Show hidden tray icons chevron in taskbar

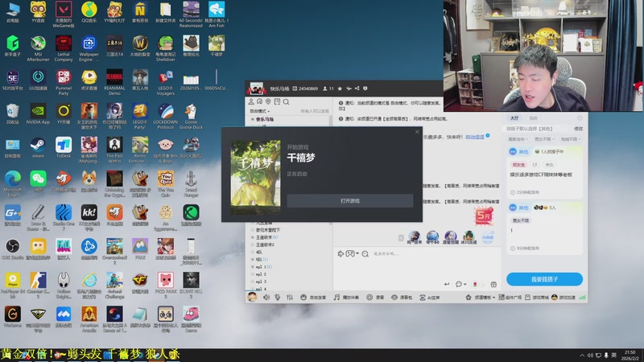click(x=581, y=355)
